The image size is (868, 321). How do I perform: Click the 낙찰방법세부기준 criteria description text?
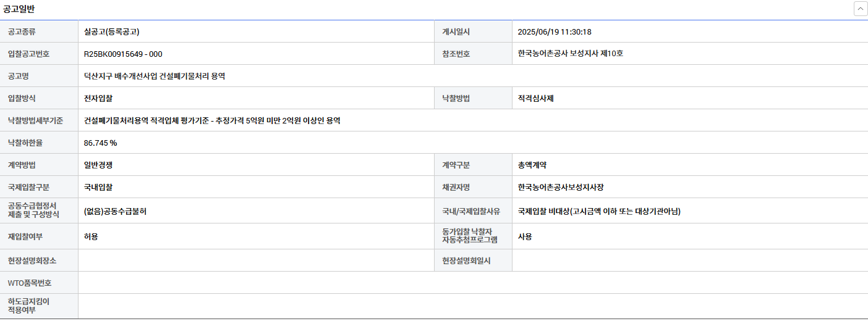click(212, 120)
